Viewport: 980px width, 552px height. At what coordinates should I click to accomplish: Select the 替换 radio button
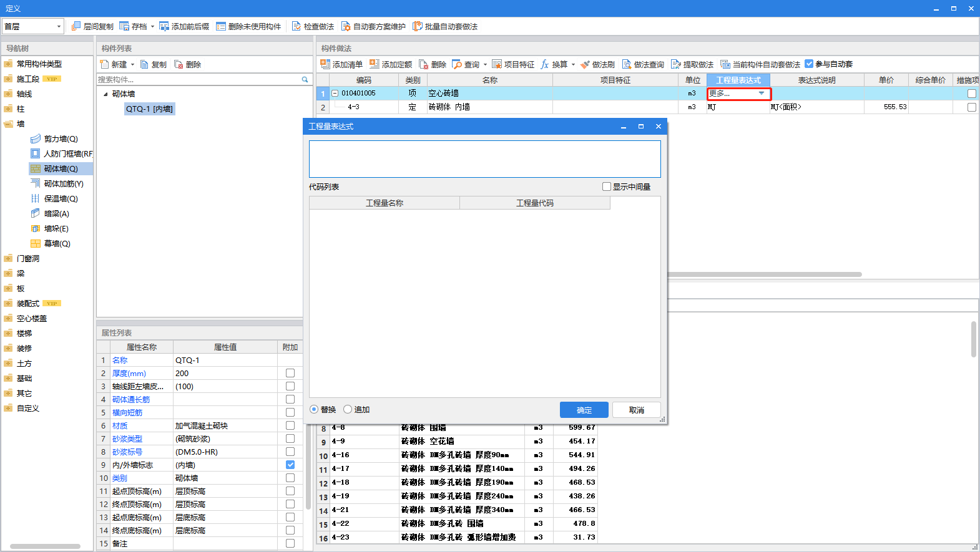314,409
